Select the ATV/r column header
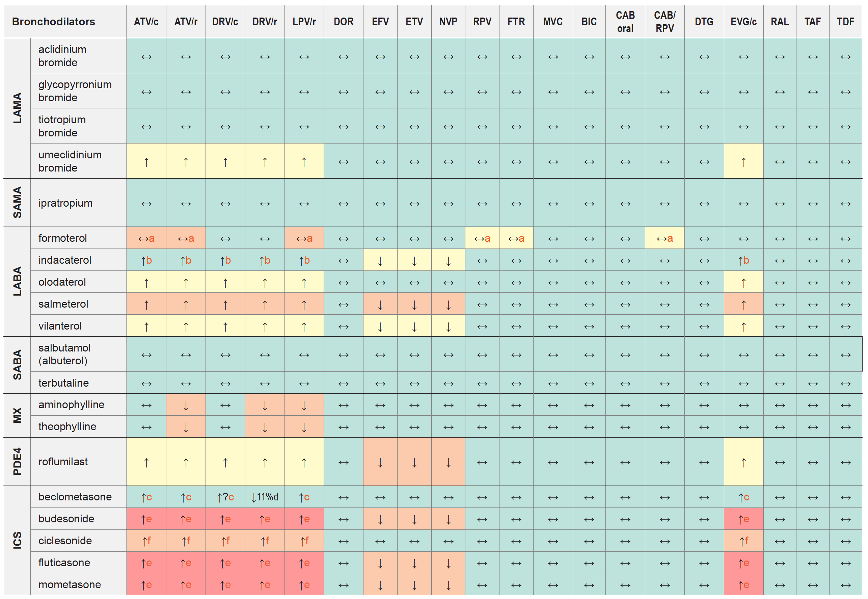This screenshot has height=599, width=868. [186, 22]
